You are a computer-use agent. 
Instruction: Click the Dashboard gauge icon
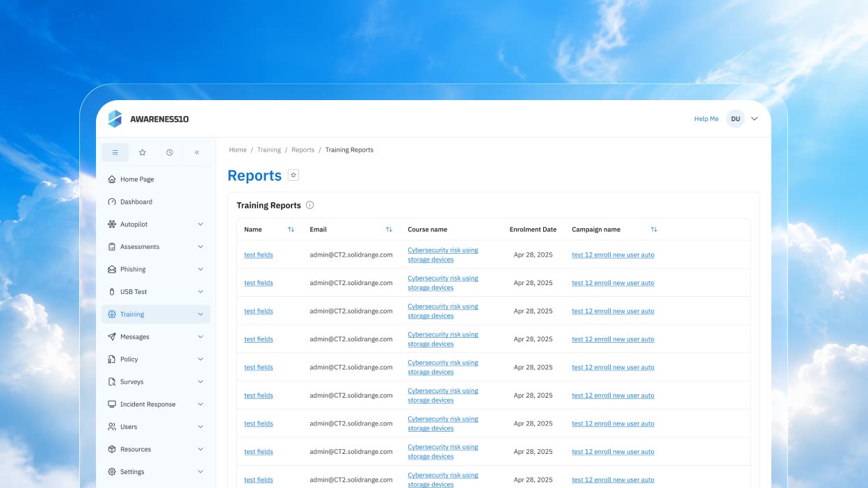(112, 202)
